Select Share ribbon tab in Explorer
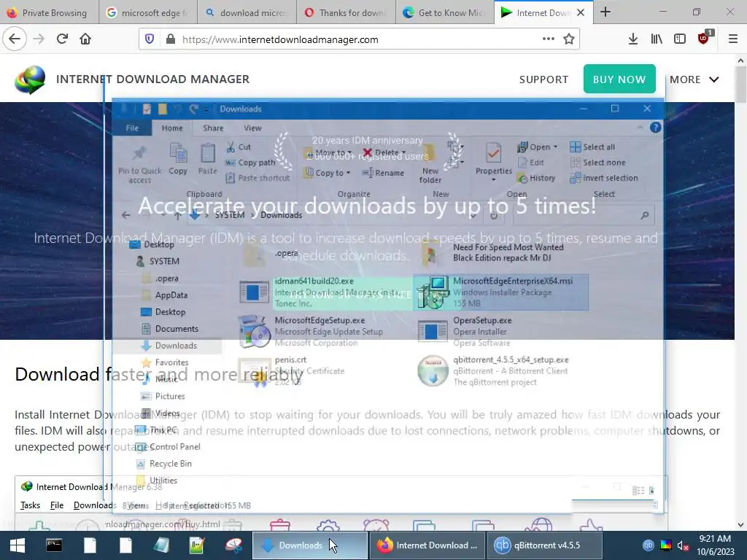Image resolution: width=747 pixels, height=560 pixels. 213,128
